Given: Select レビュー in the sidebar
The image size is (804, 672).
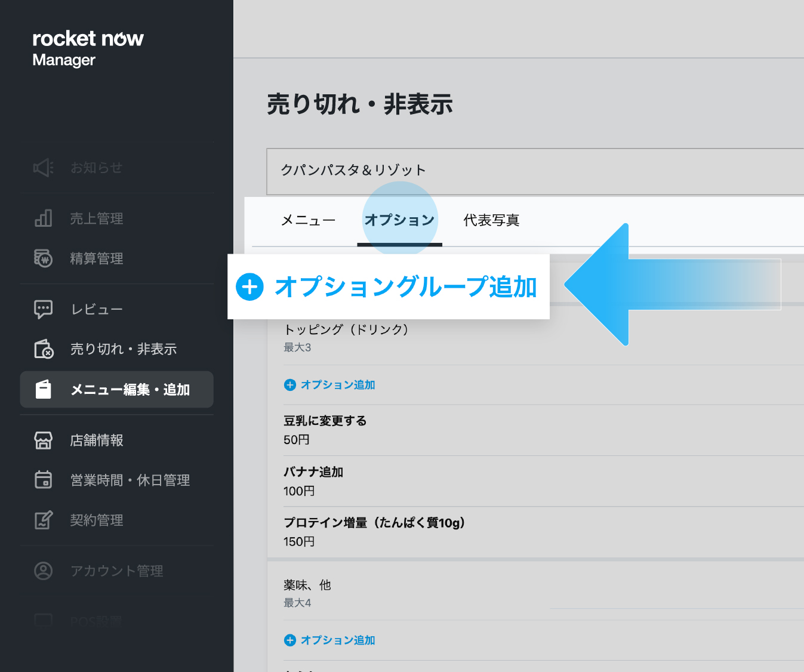Looking at the screenshot, I should point(97,309).
